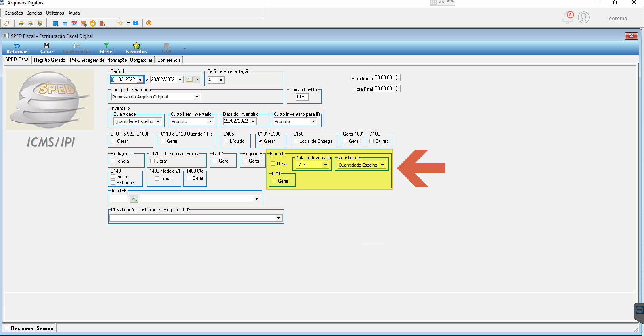Check Outras under D100
This screenshot has height=336, width=644.
[x=372, y=141]
